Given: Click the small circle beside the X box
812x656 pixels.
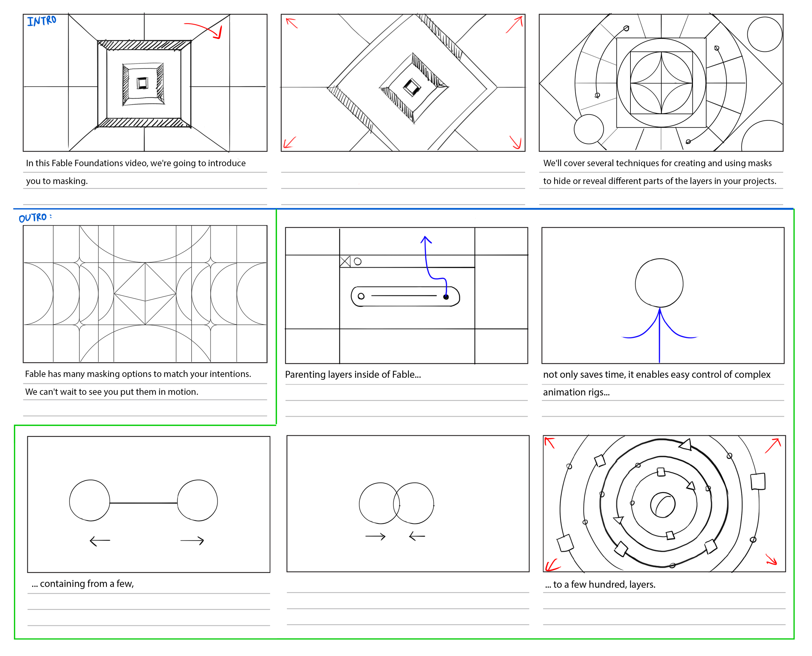Looking at the screenshot, I should click(x=358, y=262).
